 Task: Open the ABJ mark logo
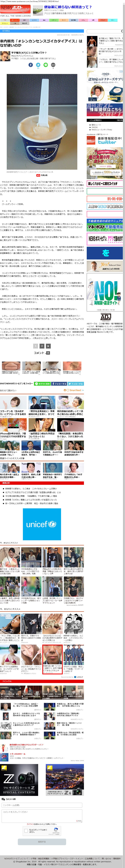(x=106, y=317)
